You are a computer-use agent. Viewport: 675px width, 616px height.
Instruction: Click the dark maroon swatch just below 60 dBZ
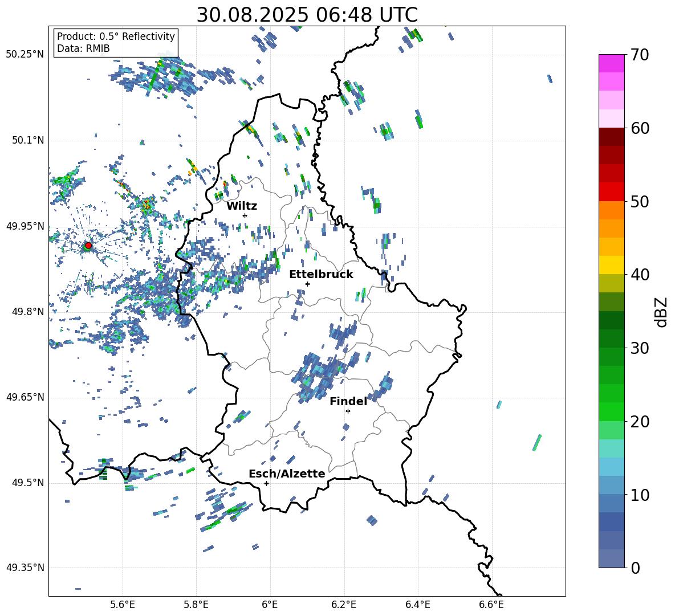tap(612, 137)
